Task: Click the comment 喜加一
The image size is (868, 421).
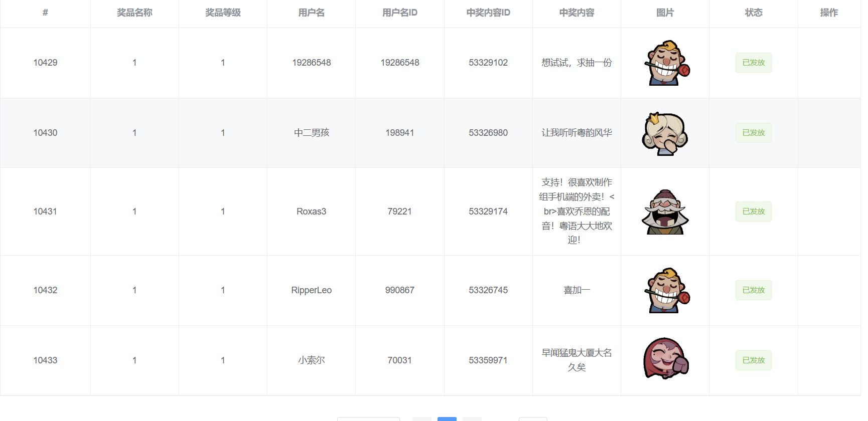Action: pos(576,290)
